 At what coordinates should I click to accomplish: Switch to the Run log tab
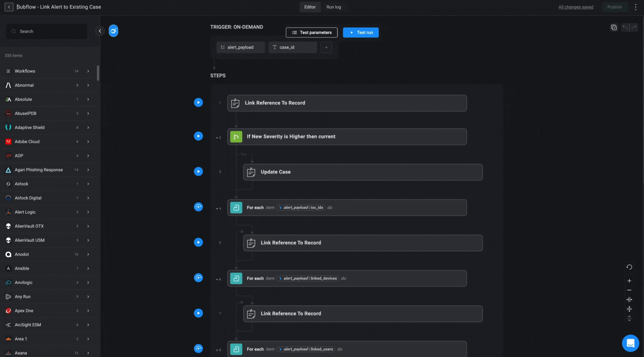coord(333,7)
